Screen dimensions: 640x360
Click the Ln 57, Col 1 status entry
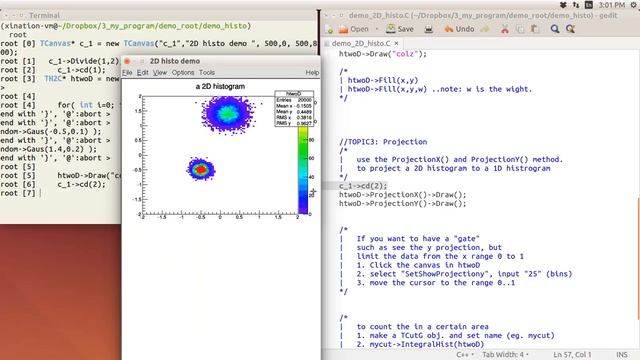(572, 355)
